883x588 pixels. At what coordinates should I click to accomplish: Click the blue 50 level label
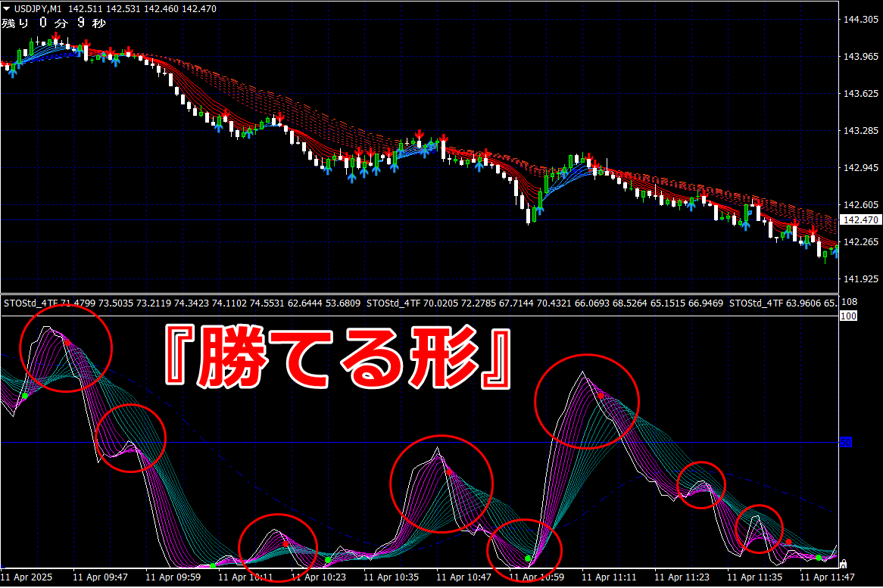(x=846, y=442)
